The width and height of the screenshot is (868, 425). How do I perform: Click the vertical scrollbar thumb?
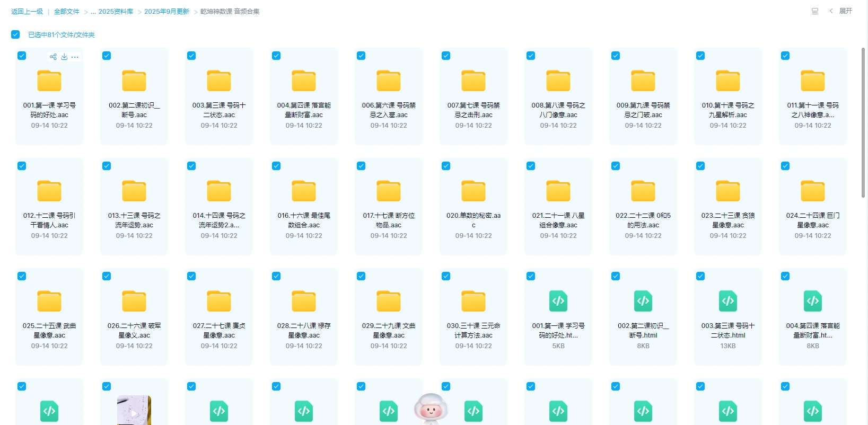pyautogui.click(x=863, y=122)
